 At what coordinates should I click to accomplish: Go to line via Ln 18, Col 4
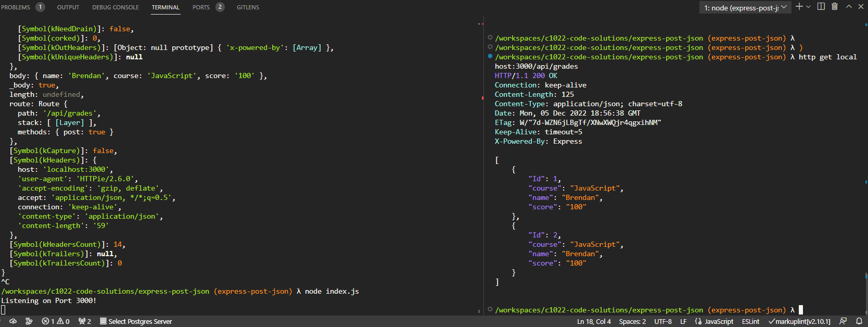point(594,321)
